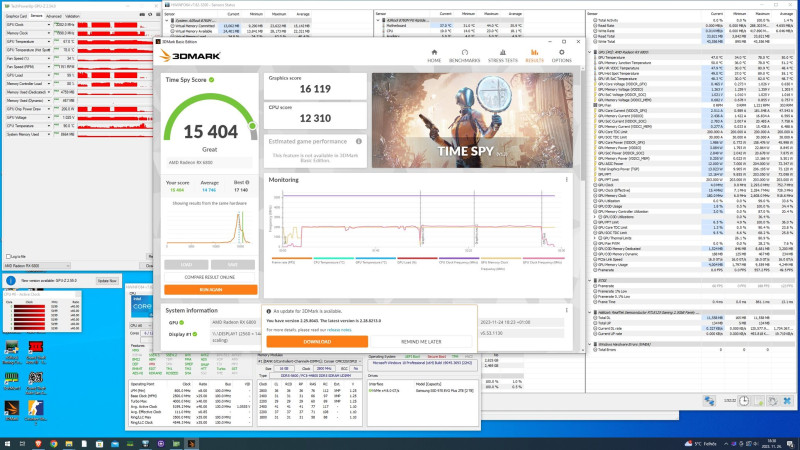Open the CPU #0 selector dropdown in HWiNFO

140,326
